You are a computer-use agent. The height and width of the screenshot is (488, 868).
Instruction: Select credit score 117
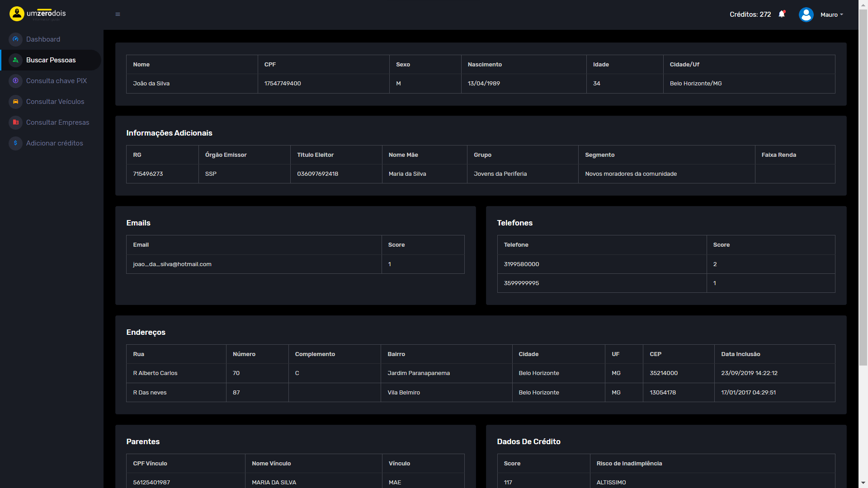click(508, 483)
